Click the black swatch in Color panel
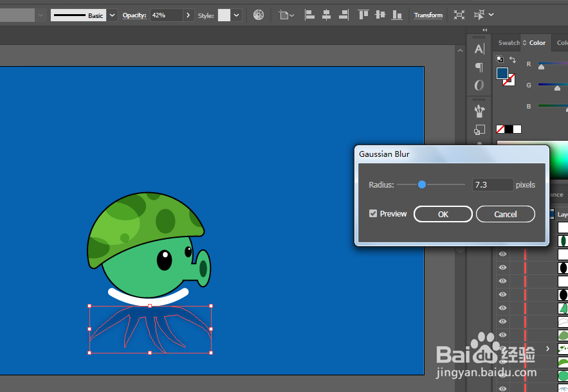Viewport: 568px width, 392px height. 509,129
